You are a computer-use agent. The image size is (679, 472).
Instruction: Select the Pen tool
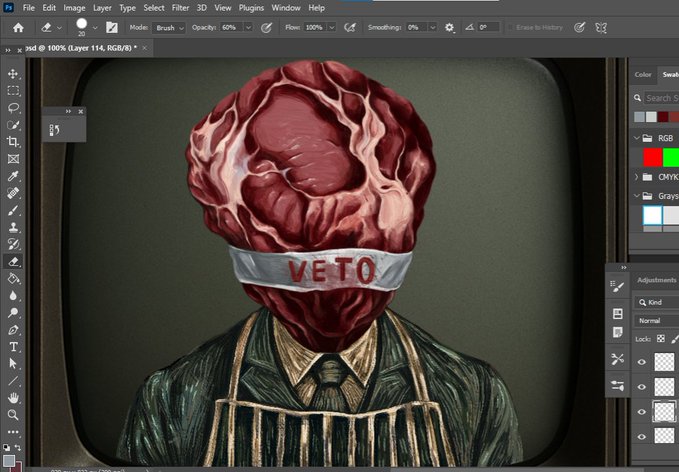tap(13, 330)
